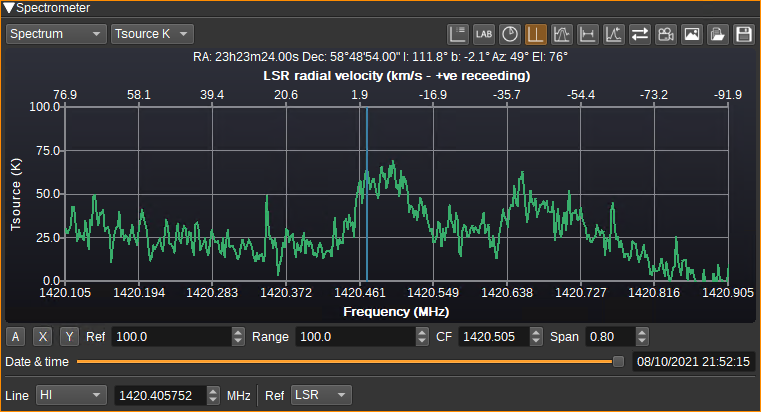Toggle the horizontal span markers icon
The width and height of the screenshot is (761, 412).
point(588,34)
